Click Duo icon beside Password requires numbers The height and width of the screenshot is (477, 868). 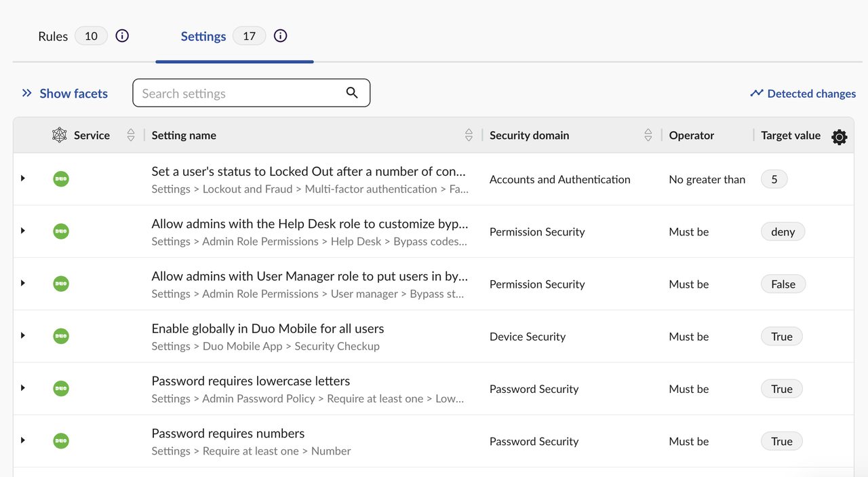click(x=61, y=441)
